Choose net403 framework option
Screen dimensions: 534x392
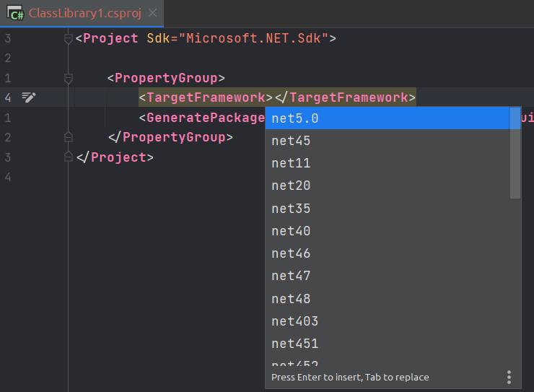[294, 321]
